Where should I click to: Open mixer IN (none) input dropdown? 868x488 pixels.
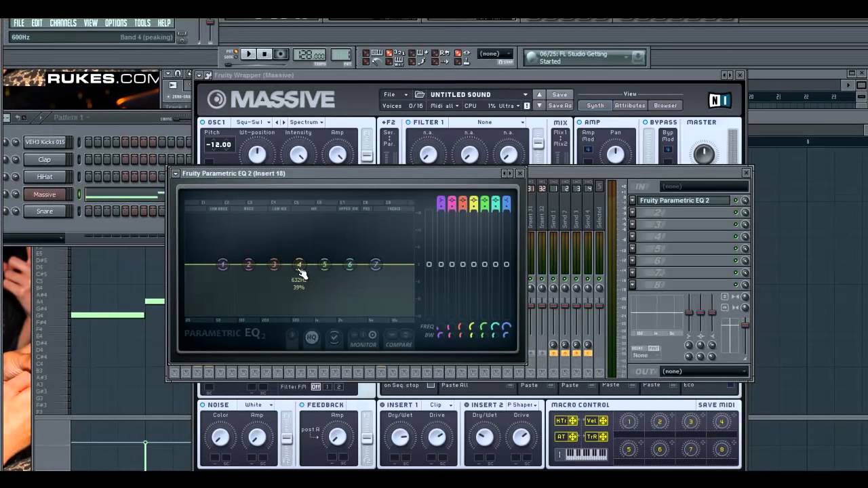[704, 186]
